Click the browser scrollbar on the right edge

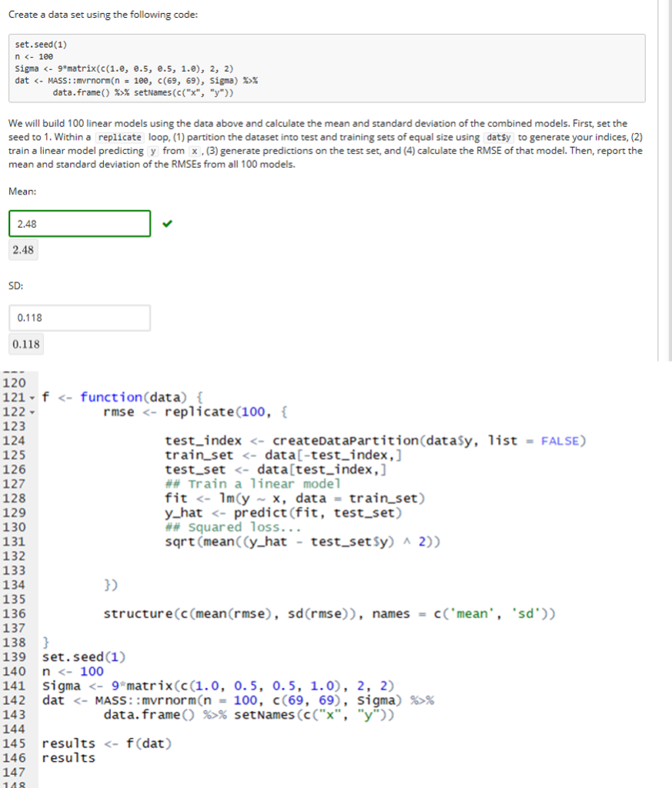point(667,154)
